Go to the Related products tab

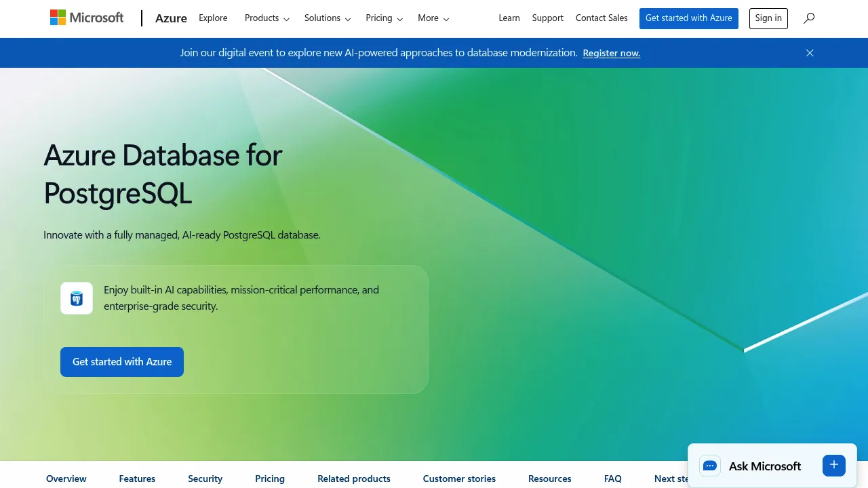click(x=354, y=479)
